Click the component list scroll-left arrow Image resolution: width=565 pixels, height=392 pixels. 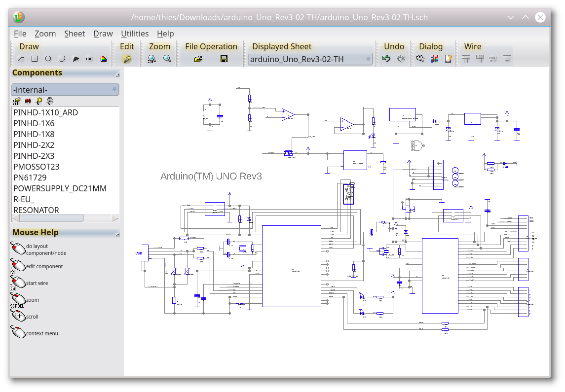click(16, 218)
